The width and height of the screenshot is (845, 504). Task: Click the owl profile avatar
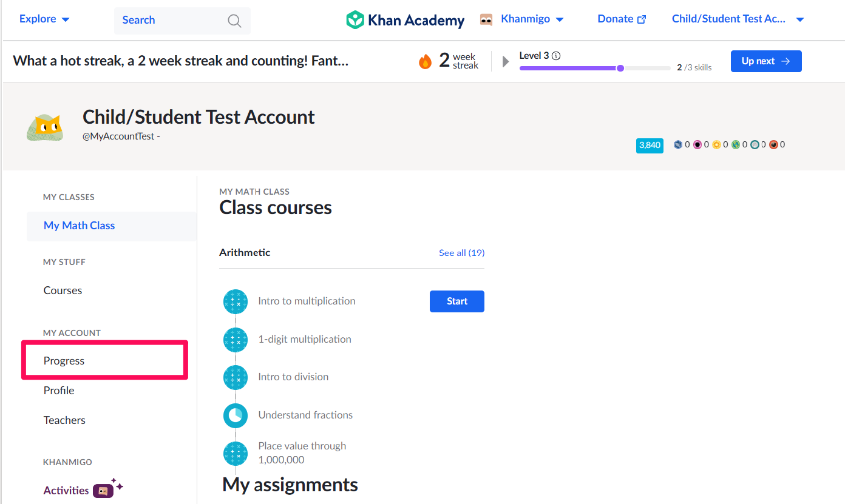(x=45, y=127)
